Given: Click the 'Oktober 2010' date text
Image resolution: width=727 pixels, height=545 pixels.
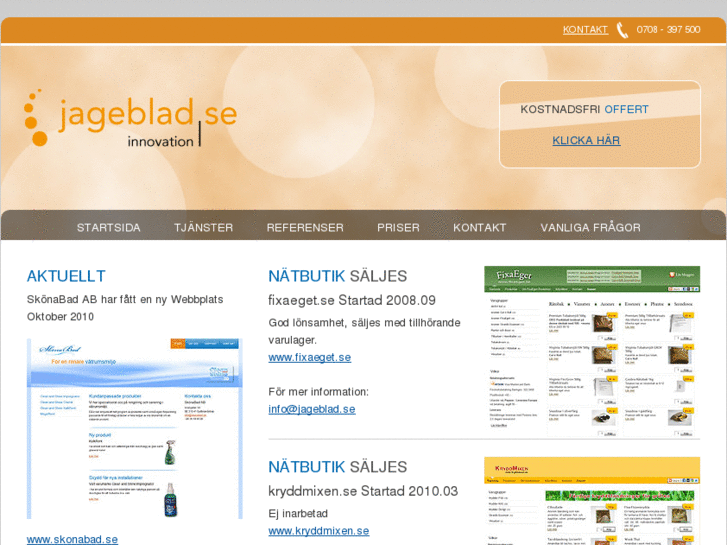Looking at the screenshot, I should click(60, 317).
